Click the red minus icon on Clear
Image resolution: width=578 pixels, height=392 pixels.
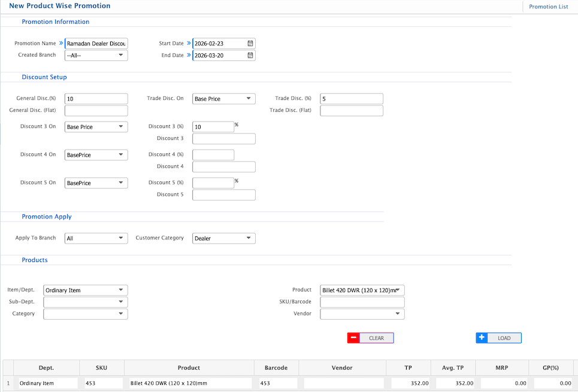(353, 338)
